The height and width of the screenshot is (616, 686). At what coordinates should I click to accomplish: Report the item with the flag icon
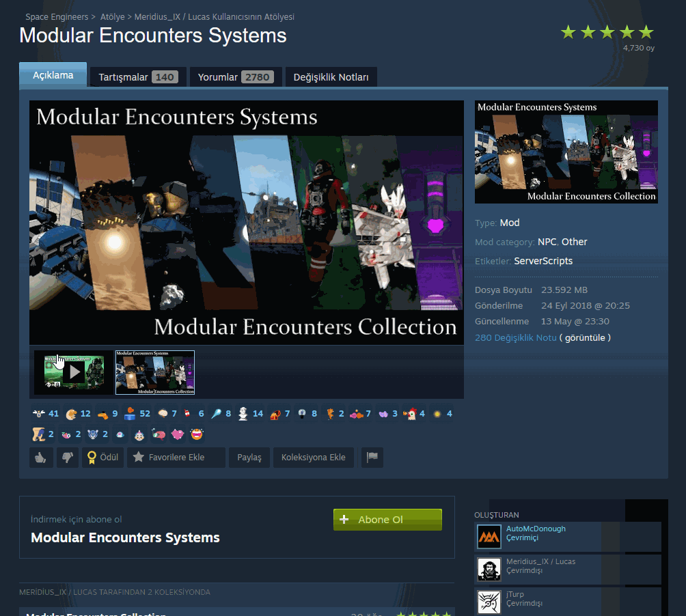[x=372, y=458]
